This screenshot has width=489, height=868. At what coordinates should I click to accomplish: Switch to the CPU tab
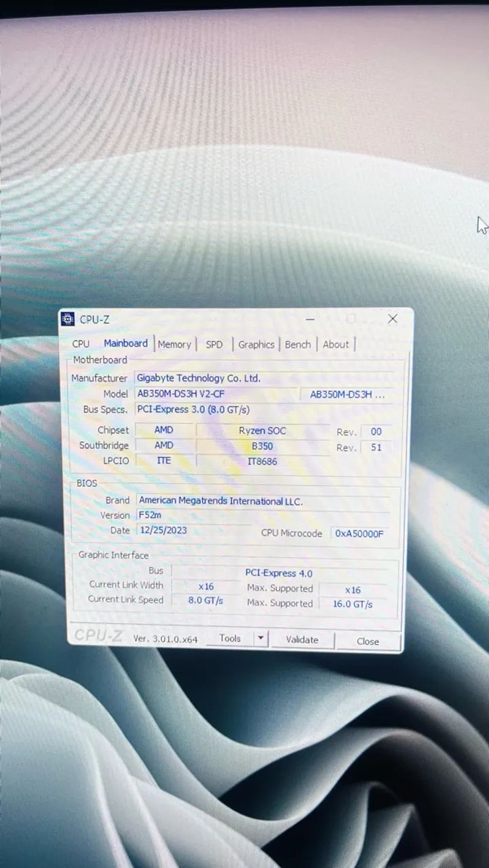click(x=81, y=344)
